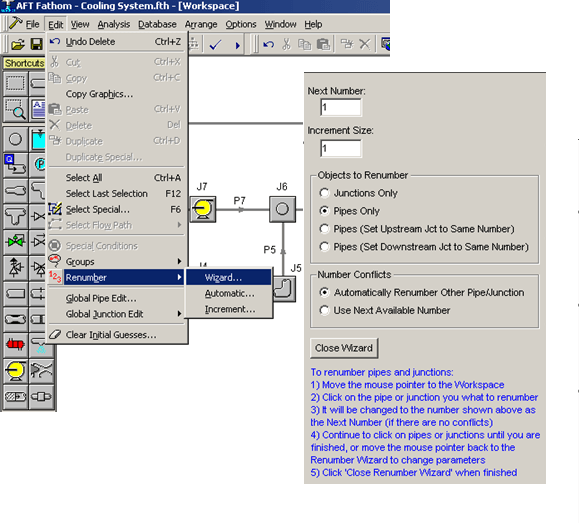Image resolution: width=581 pixels, height=523 pixels.
Task: Click the Close Wizard button
Action: tap(344, 348)
